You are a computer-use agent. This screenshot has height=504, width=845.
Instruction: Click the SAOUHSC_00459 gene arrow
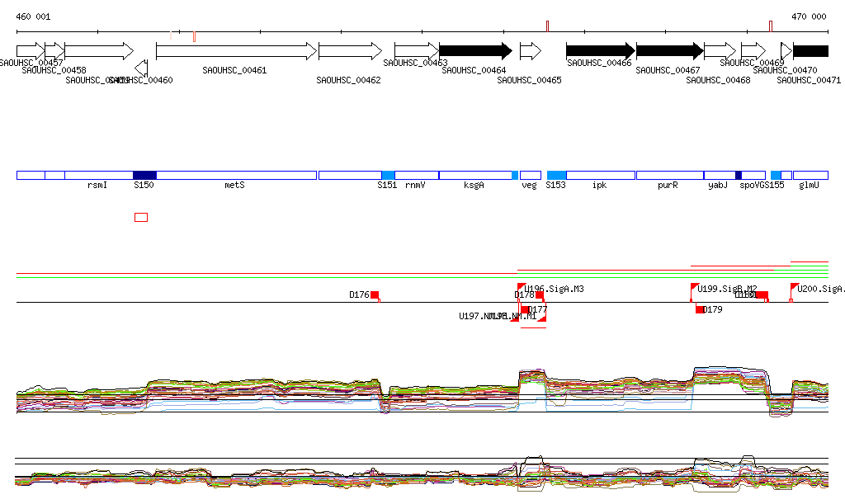tap(98, 51)
